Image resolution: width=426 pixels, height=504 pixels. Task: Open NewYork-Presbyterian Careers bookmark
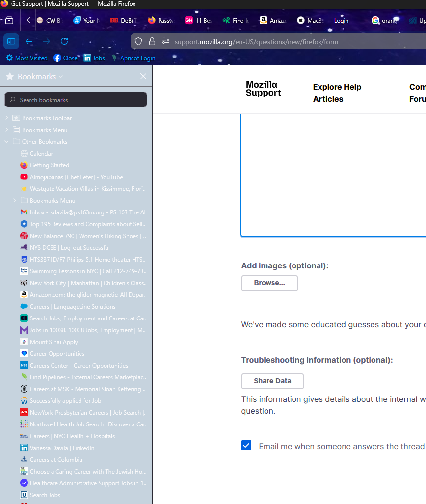pos(83,412)
